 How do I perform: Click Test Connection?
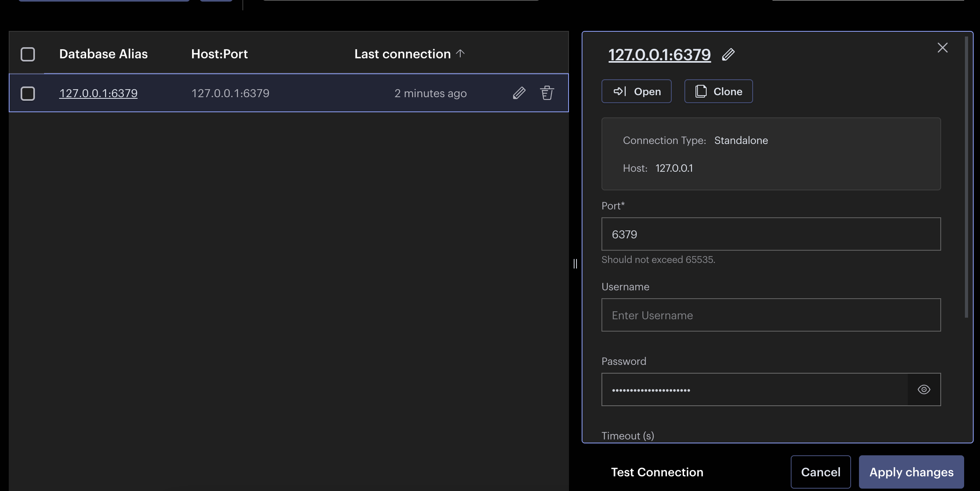point(657,472)
